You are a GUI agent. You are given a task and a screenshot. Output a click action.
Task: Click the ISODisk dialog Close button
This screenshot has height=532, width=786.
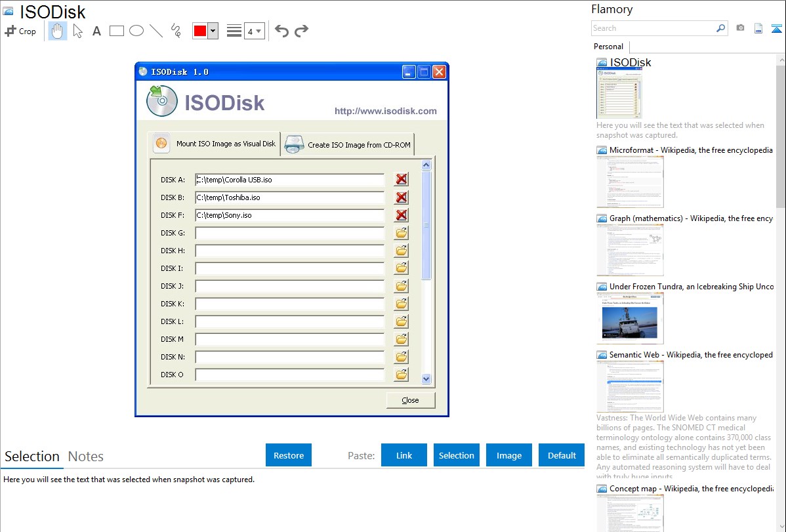coord(411,400)
